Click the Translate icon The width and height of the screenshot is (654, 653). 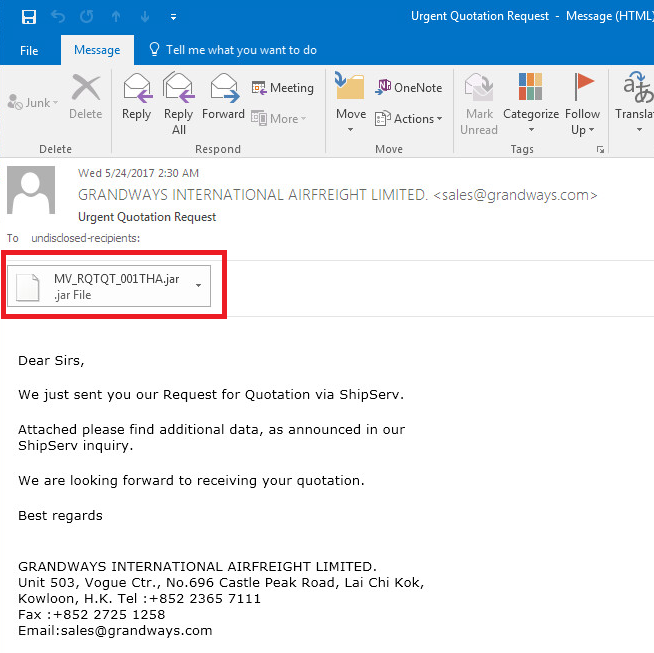[637, 87]
